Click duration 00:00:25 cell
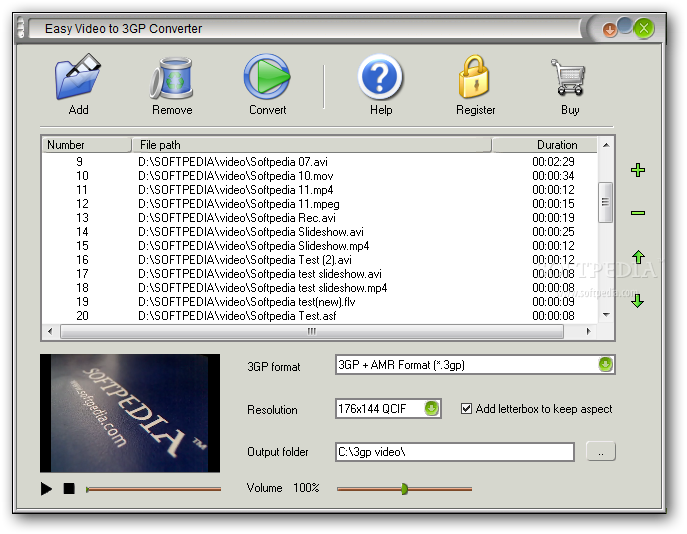687x534 pixels. pos(553,232)
